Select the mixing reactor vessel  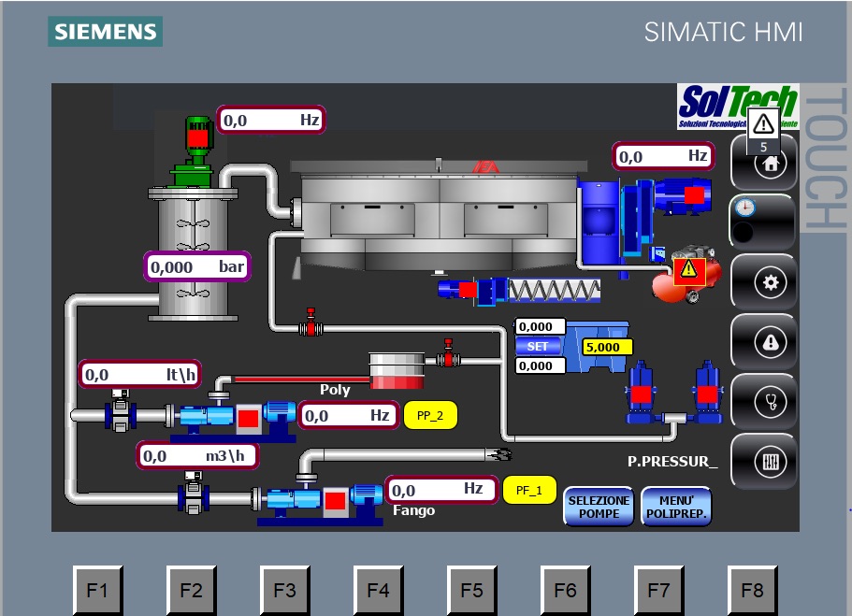pos(193,254)
